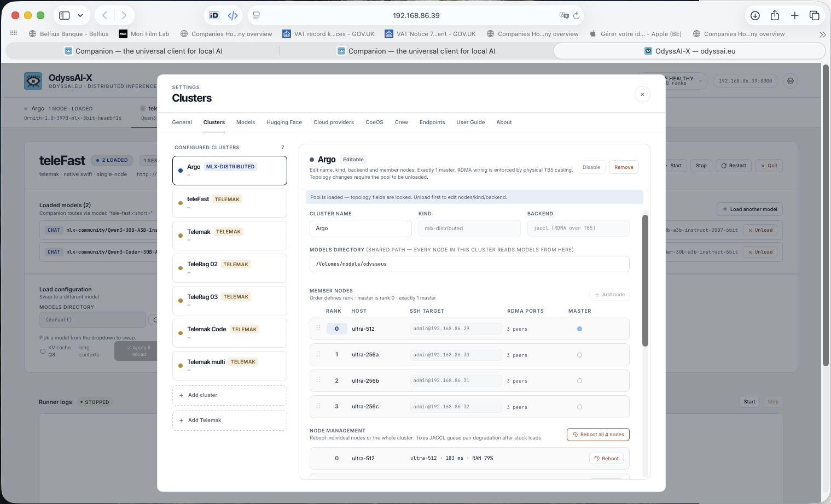This screenshot has height=504, width=831.
Task: Go forward with the browser forward arrow
Action: (124, 15)
